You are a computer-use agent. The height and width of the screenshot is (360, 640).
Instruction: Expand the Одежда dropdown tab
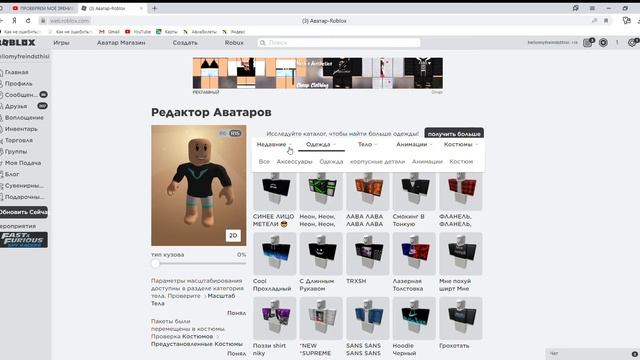pos(321,144)
